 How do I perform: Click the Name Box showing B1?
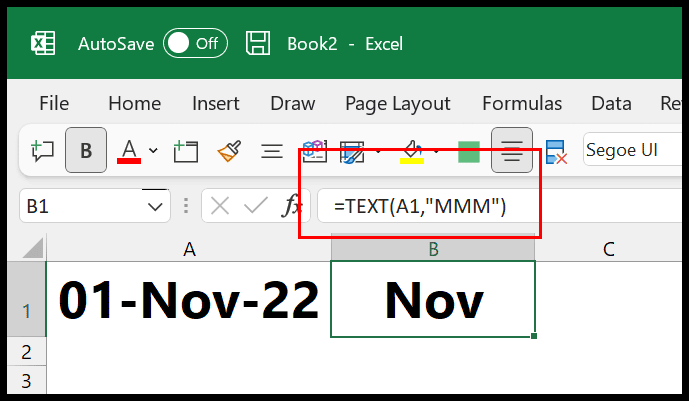(83, 206)
